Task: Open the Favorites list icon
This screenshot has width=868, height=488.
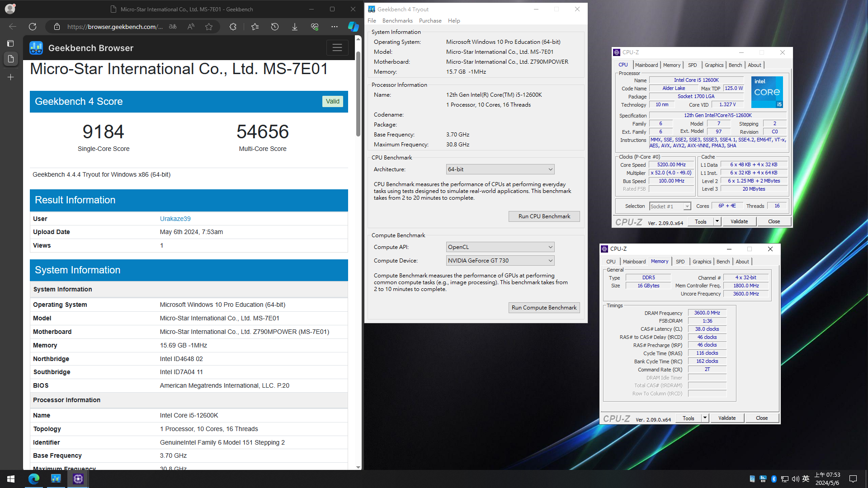Action: click(255, 27)
